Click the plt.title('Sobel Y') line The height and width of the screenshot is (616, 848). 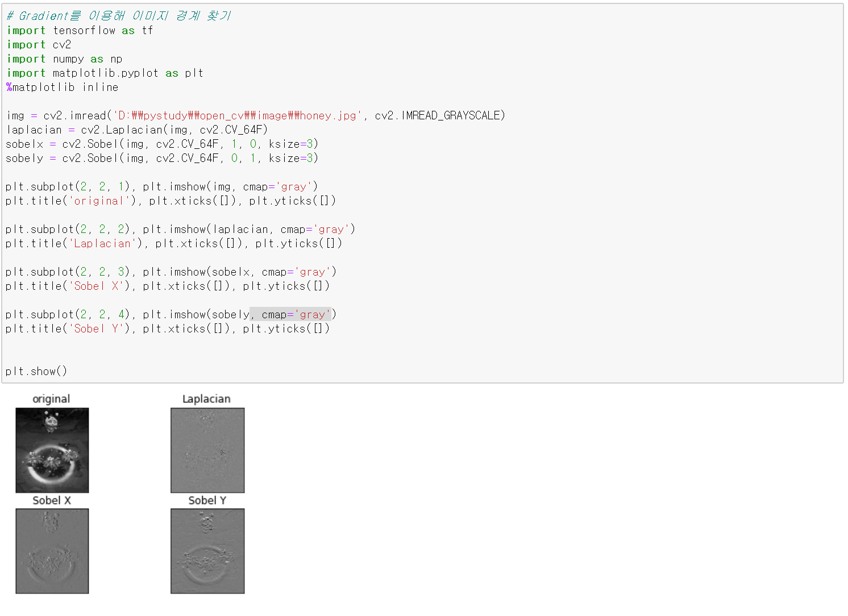point(168,329)
